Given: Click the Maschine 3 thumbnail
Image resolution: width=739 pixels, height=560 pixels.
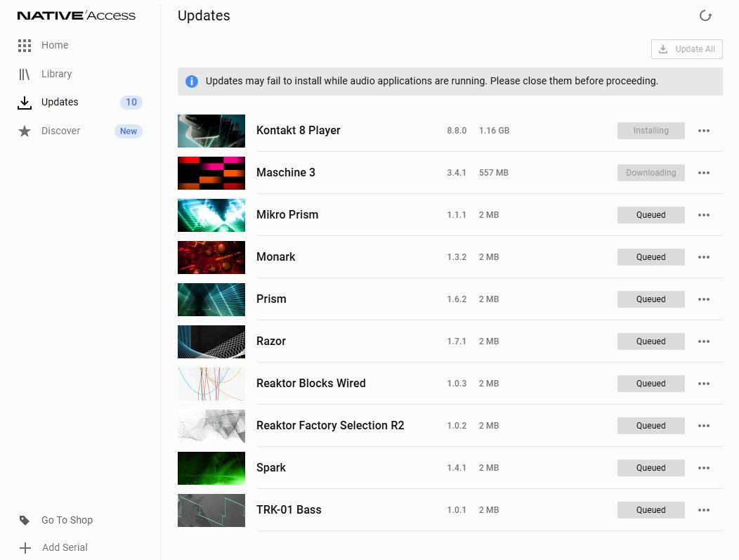Looking at the screenshot, I should point(211,173).
